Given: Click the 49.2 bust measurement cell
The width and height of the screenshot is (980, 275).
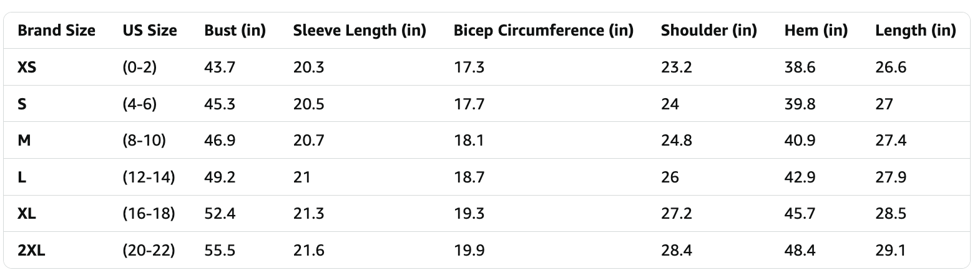Looking at the screenshot, I should [x=220, y=177].
